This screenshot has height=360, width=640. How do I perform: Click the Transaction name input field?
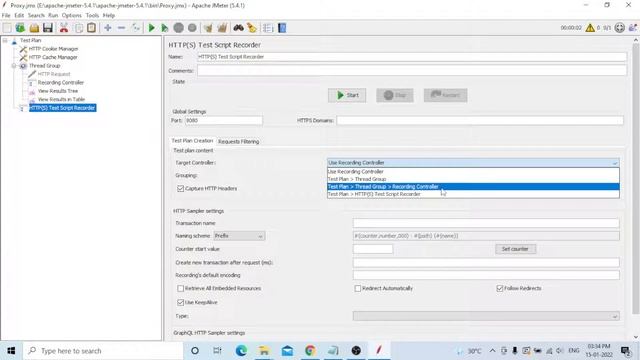coord(486,223)
